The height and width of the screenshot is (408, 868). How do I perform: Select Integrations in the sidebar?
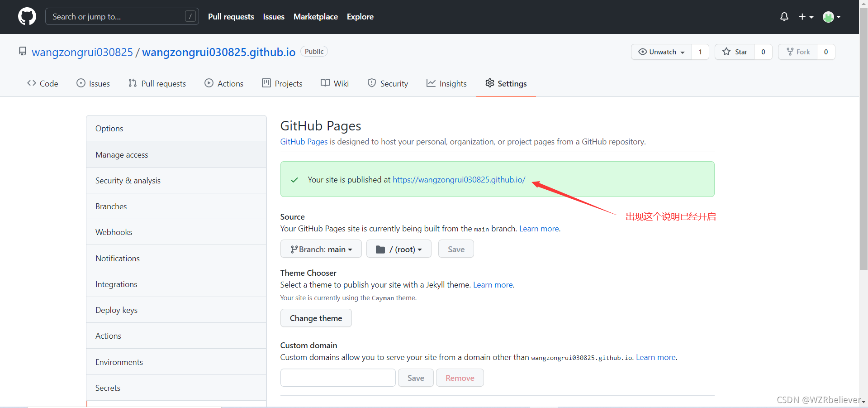pyautogui.click(x=176, y=284)
